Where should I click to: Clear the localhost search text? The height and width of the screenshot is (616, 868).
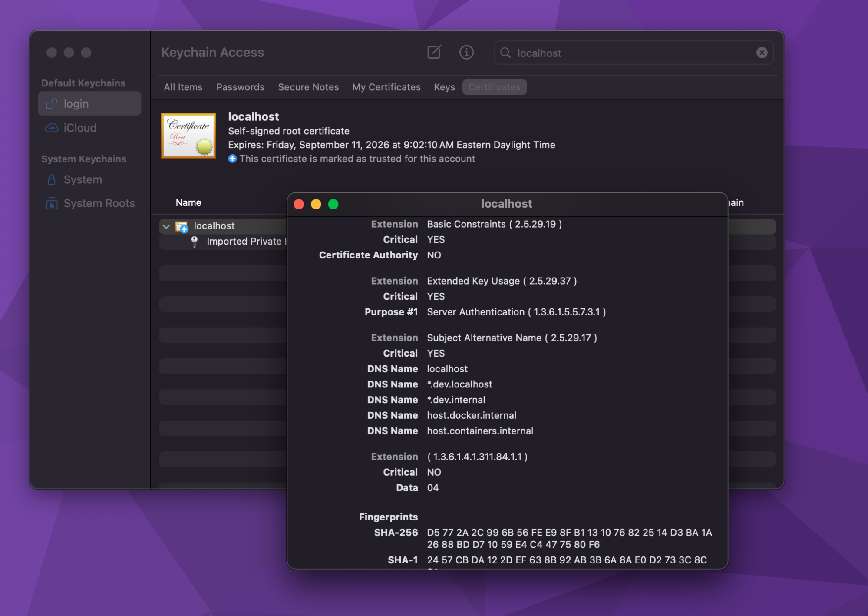(762, 53)
